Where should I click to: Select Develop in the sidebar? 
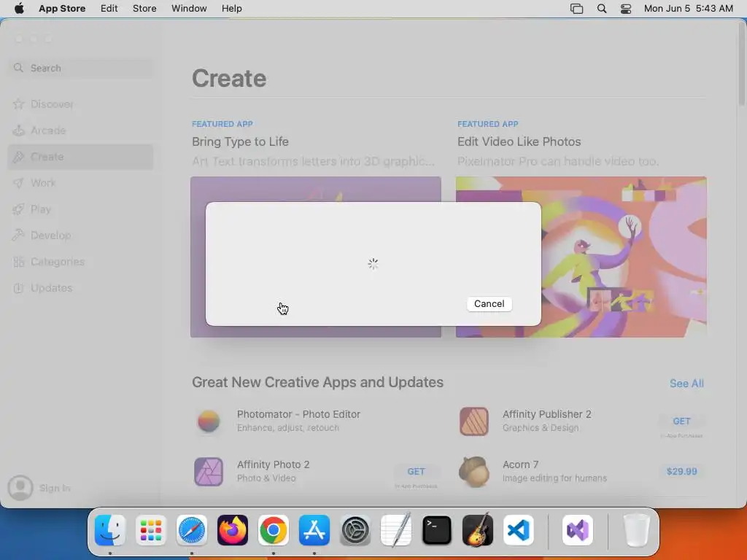pos(80,236)
